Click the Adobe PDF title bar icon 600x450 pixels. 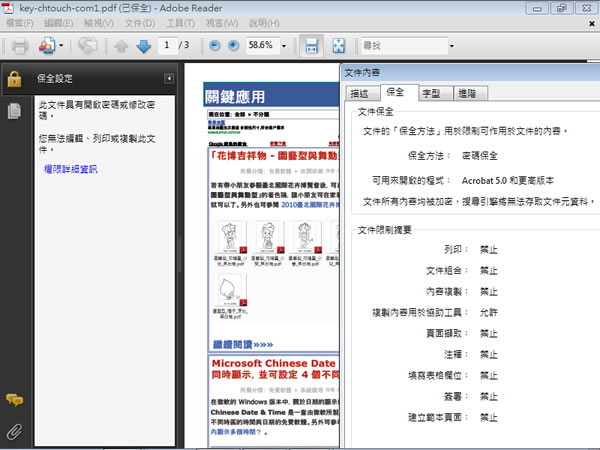(x=8, y=8)
